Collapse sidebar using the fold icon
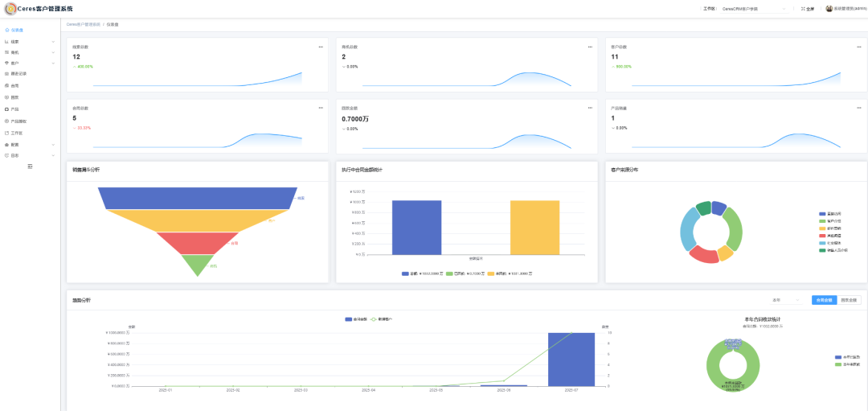 (x=30, y=166)
